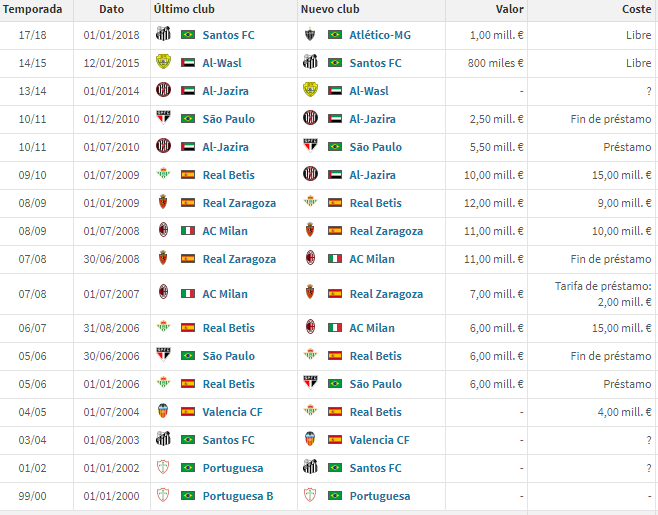658x515 pixels.
Task: Click Valencia CF crest in the 04/05 row
Action: point(163,412)
